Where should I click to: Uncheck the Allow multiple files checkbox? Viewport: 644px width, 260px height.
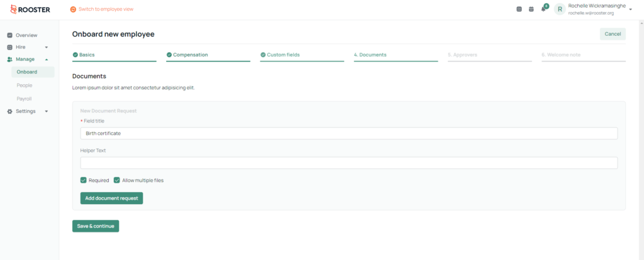116,180
